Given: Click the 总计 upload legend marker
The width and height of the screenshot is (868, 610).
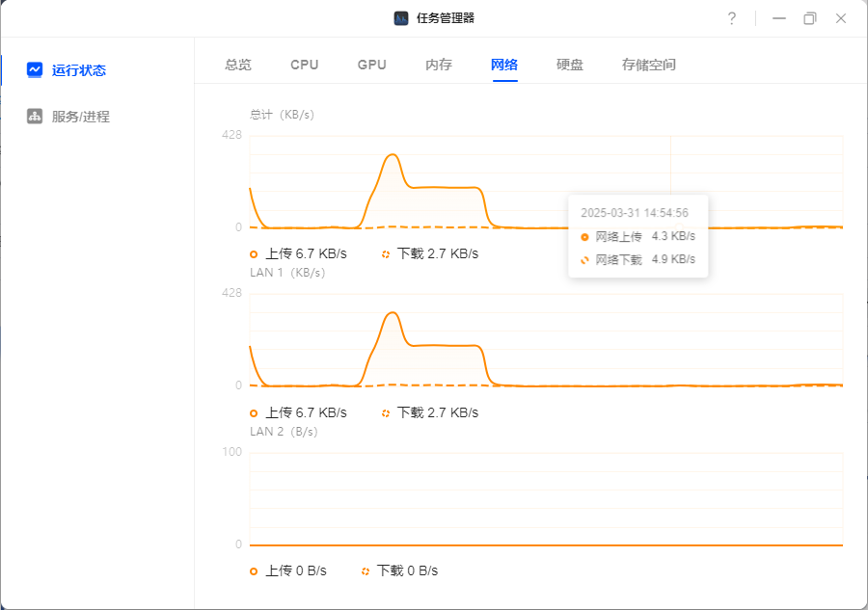Looking at the screenshot, I should [254, 254].
